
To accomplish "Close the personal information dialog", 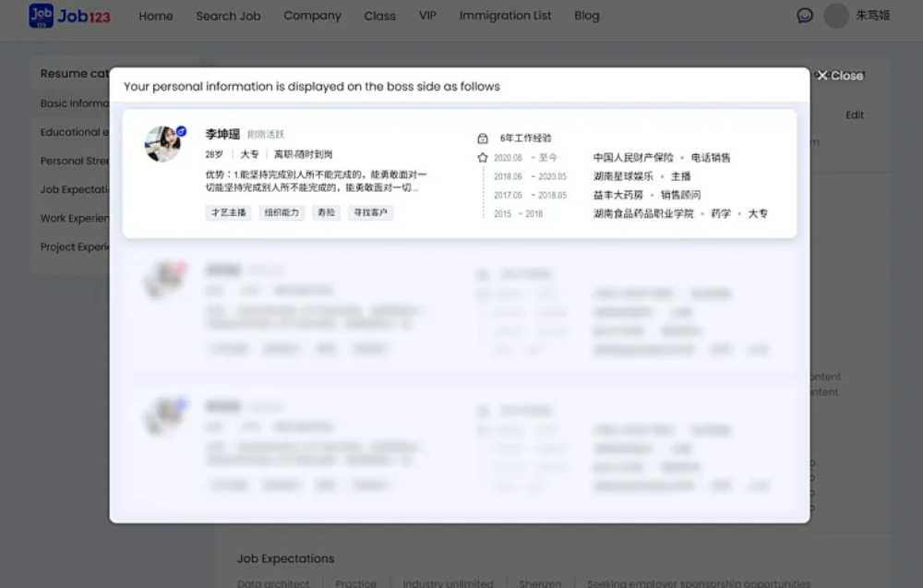I will 839,76.
